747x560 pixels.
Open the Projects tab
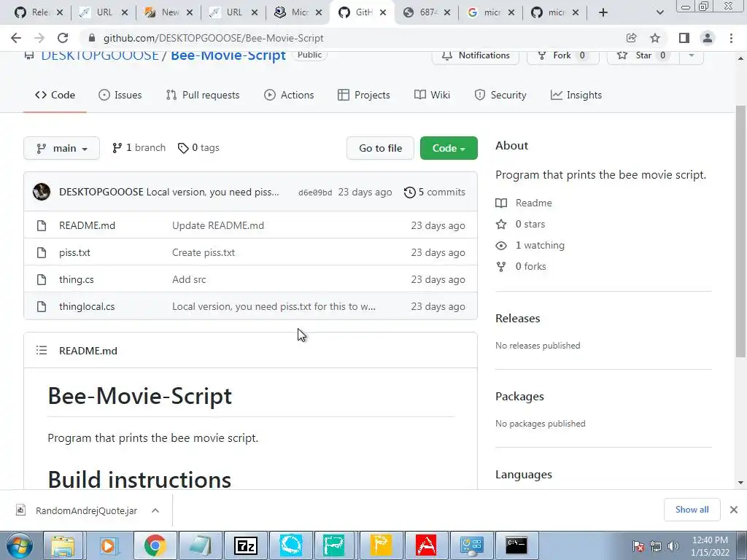363,95
